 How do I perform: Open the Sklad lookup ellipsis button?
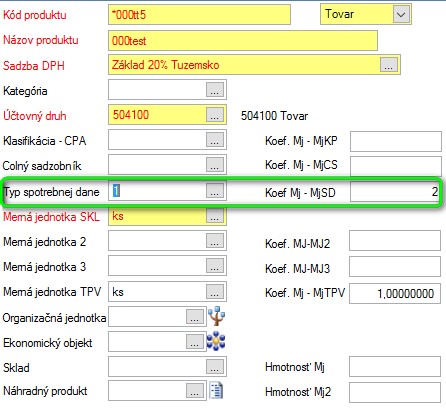click(215, 366)
